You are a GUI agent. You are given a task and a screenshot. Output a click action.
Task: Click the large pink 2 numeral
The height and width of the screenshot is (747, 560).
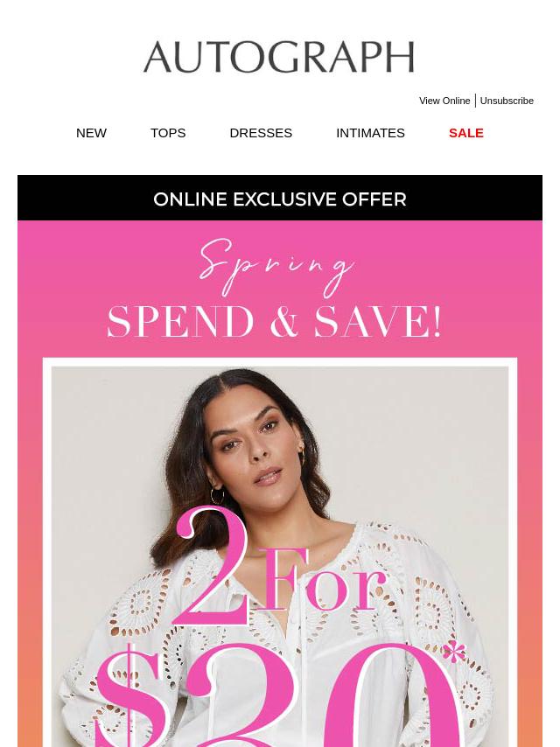[211, 566]
